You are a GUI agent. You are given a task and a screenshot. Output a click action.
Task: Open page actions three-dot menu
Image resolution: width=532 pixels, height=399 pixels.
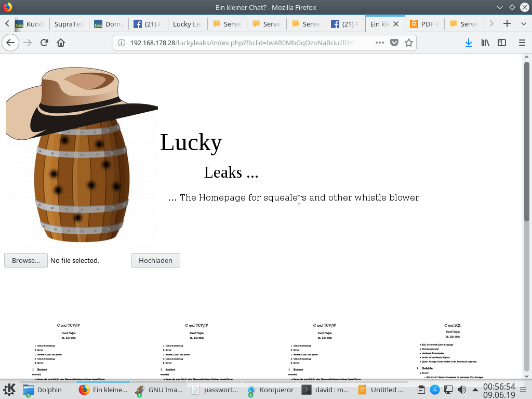[380, 43]
